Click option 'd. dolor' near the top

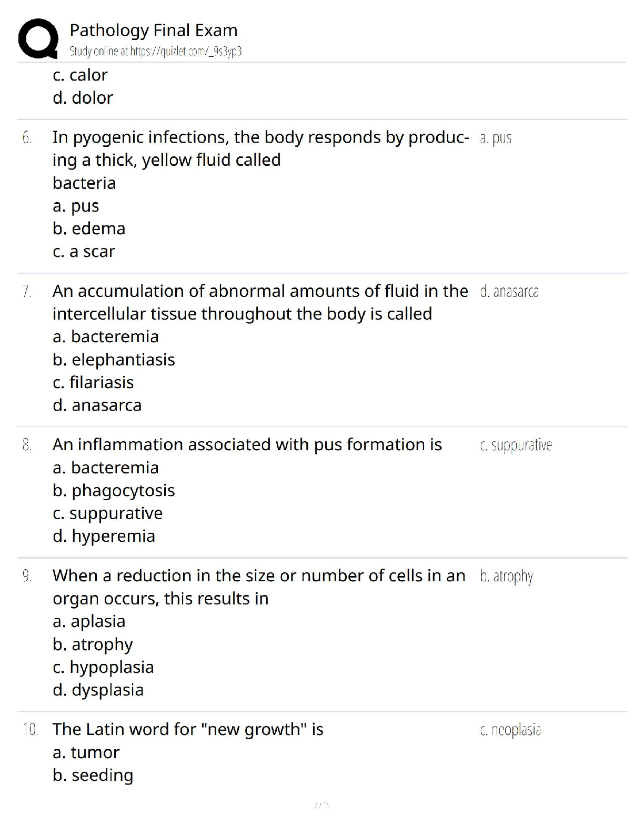point(83,98)
